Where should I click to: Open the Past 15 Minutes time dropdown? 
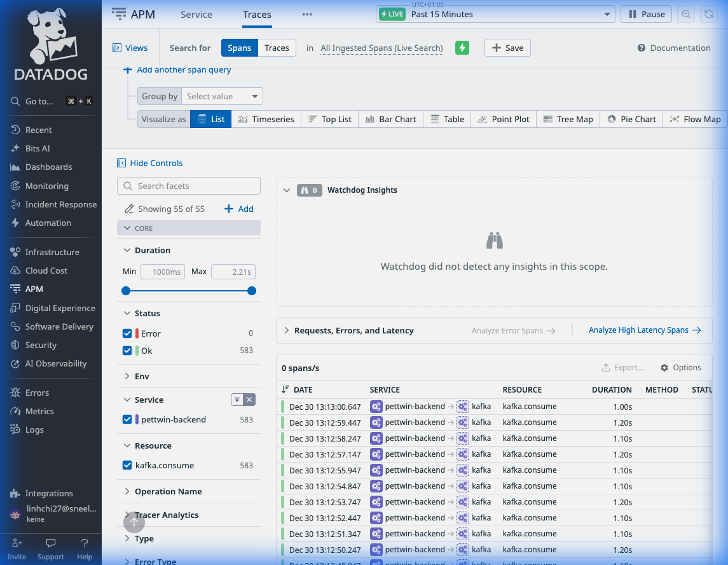point(495,15)
